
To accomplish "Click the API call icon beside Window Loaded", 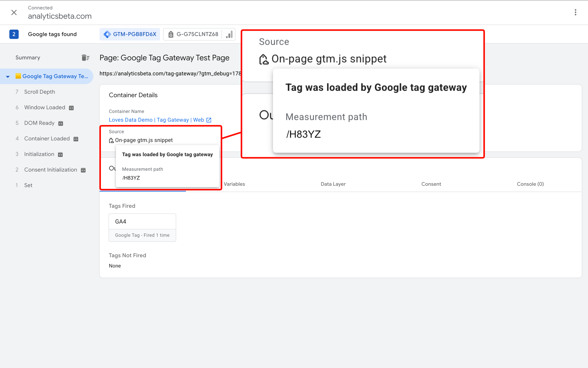I will click(71, 108).
